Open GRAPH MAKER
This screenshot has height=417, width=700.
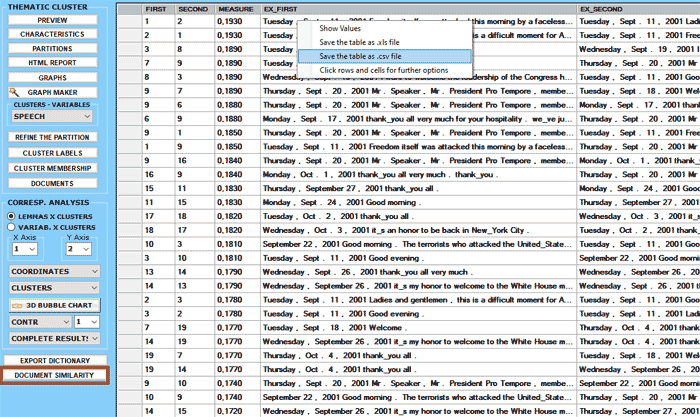pyautogui.click(x=53, y=92)
